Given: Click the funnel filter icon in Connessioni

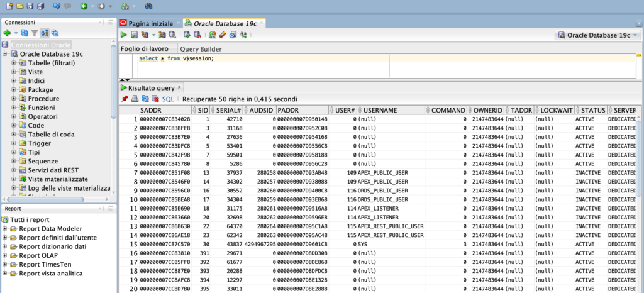Looking at the screenshot, I should [x=35, y=33].
